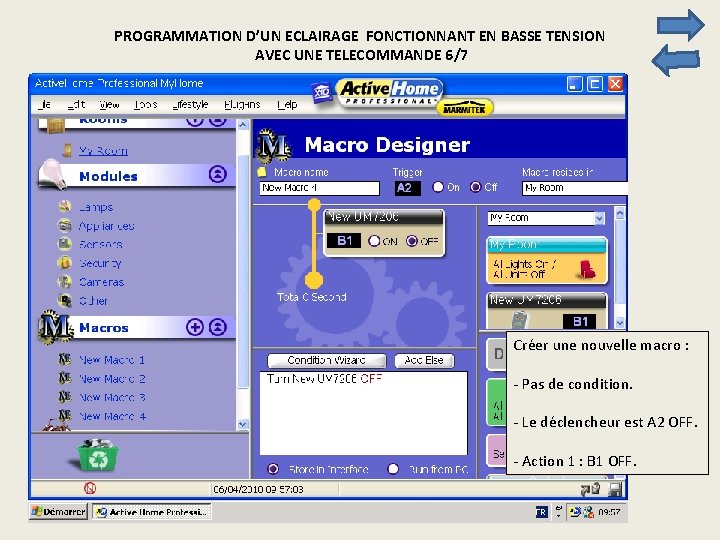This screenshot has width=720, height=540.
Task: Click the Démarrer start button
Action: [x=58, y=511]
